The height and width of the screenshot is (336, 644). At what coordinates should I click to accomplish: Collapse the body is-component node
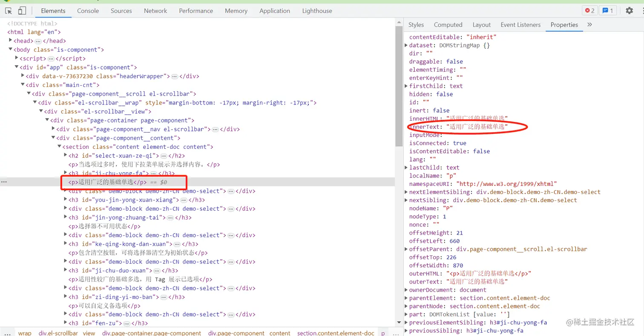coord(10,49)
